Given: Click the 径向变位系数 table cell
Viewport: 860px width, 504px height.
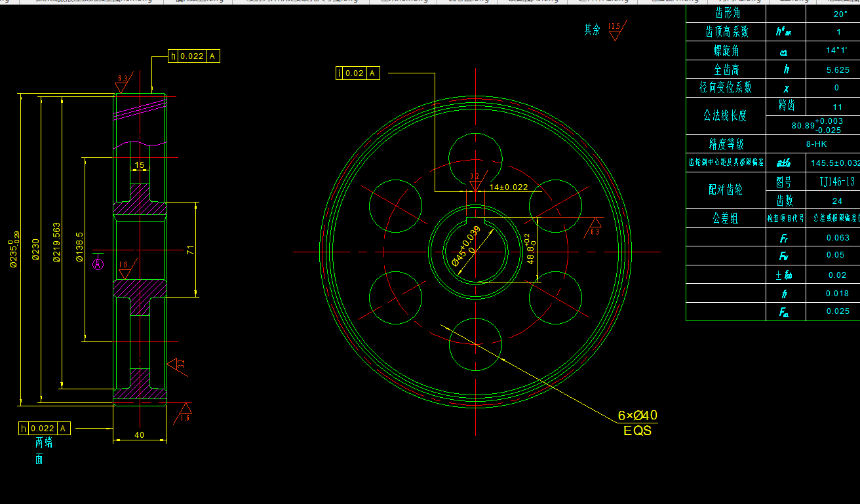Looking at the screenshot, I should 726,88.
